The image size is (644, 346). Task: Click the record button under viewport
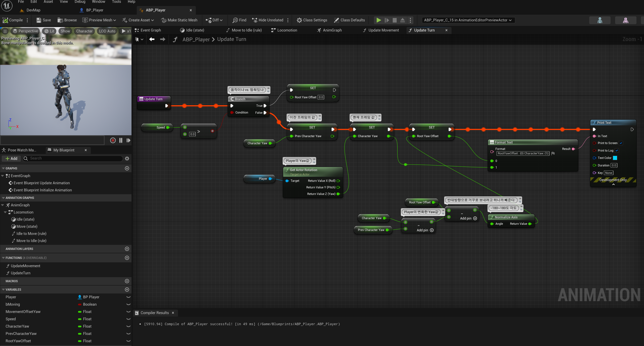click(x=113, y=140)
